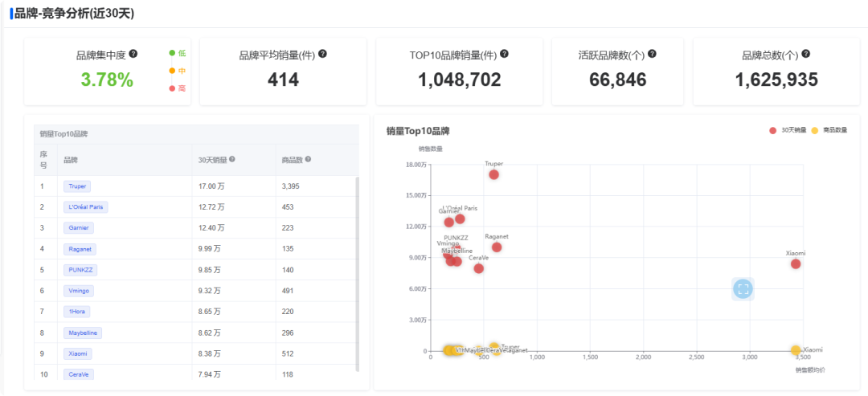Click the 品牌-竞争分析(近30天) heading
Image resolution: width=868 pixels, height=396 pixels.
pyautogui.click(x=74, y=14)
